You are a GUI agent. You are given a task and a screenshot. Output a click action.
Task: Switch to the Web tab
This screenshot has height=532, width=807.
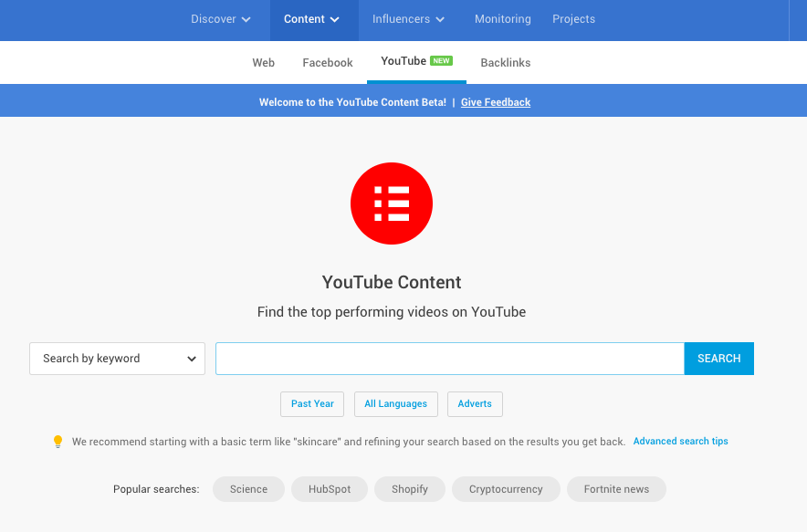point(263,63)
